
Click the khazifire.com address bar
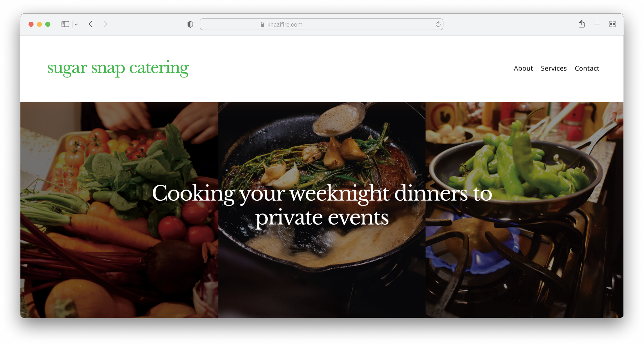click(x=321, y=24)
